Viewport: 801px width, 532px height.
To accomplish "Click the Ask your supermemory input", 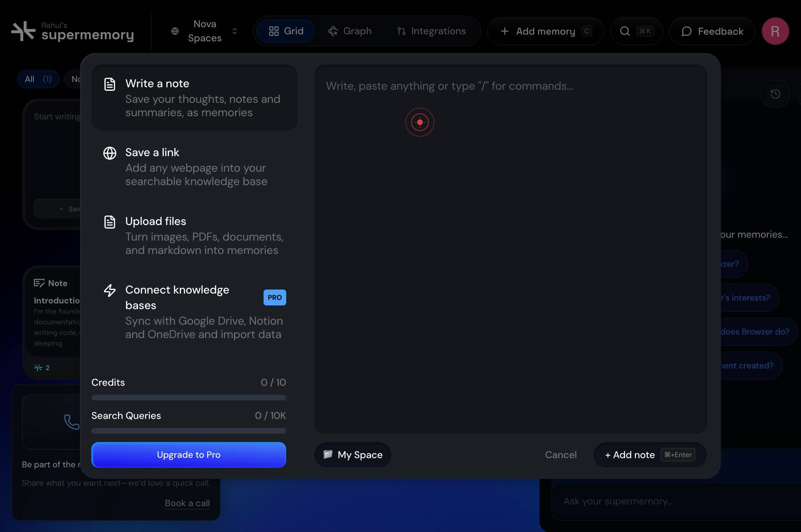I will pyautogui.click(x=676, y=501).
